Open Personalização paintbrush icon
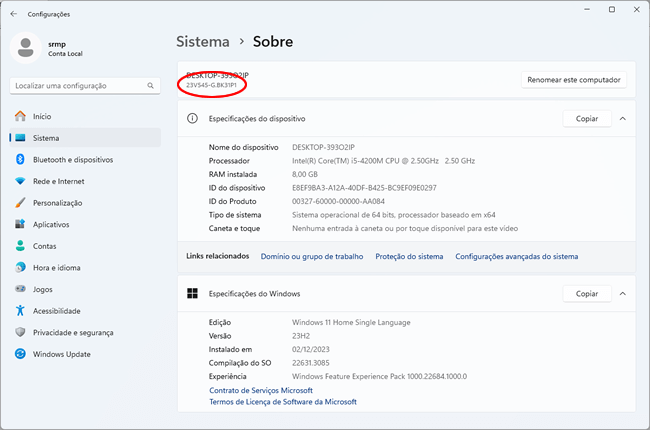This screenshot has width=650, height=430. point(20,203)
